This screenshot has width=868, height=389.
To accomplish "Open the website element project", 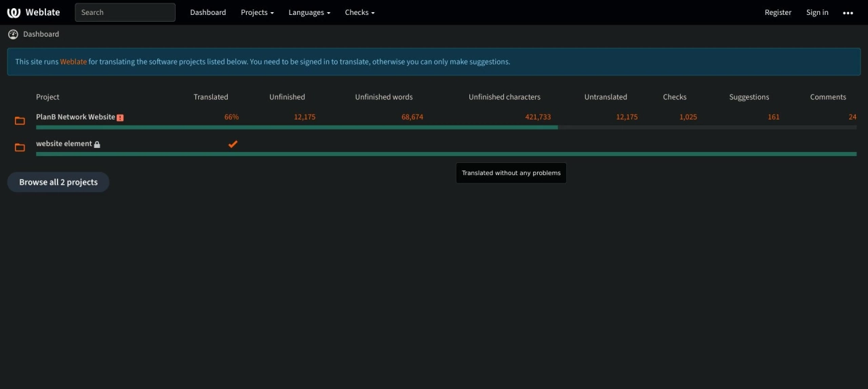I will click(64, 144).
